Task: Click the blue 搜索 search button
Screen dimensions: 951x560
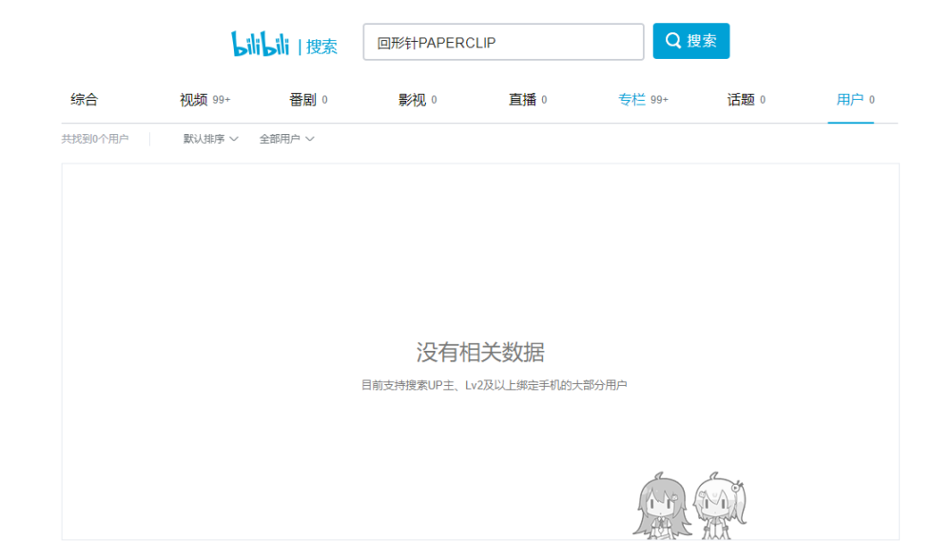Action: (690, 41)
